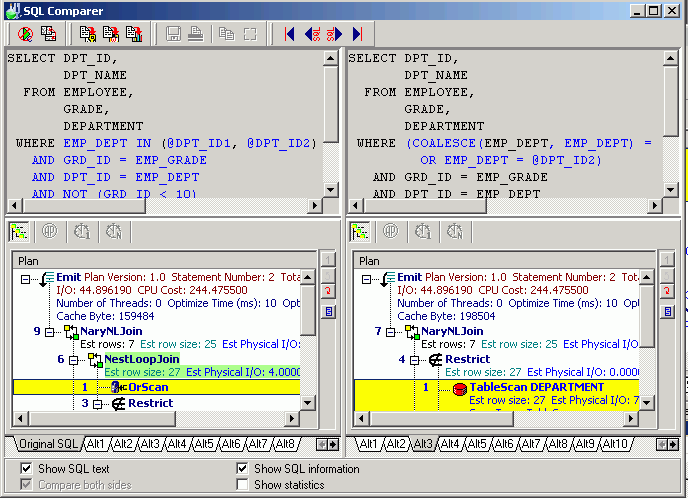The height and width of the screenshot is (499, 688).
Task: Select plan tree view icon in right pane
Action: pos(360,231)
